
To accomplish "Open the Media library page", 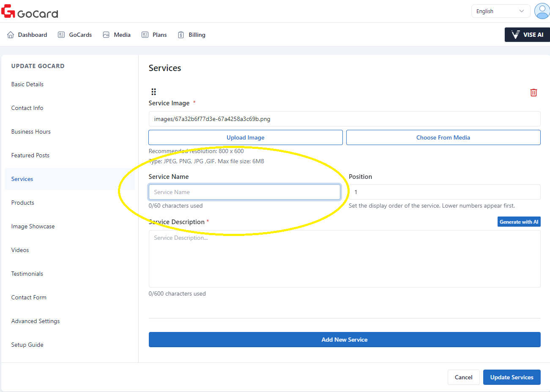I will coord(117,35).
